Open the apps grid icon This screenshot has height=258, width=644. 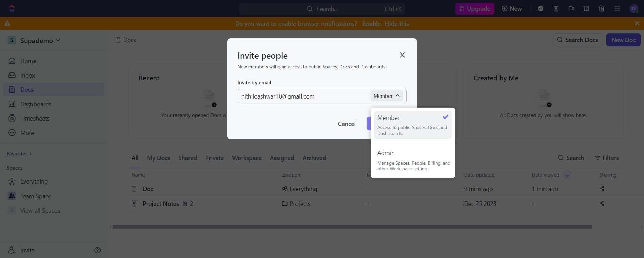click(617, 8)
